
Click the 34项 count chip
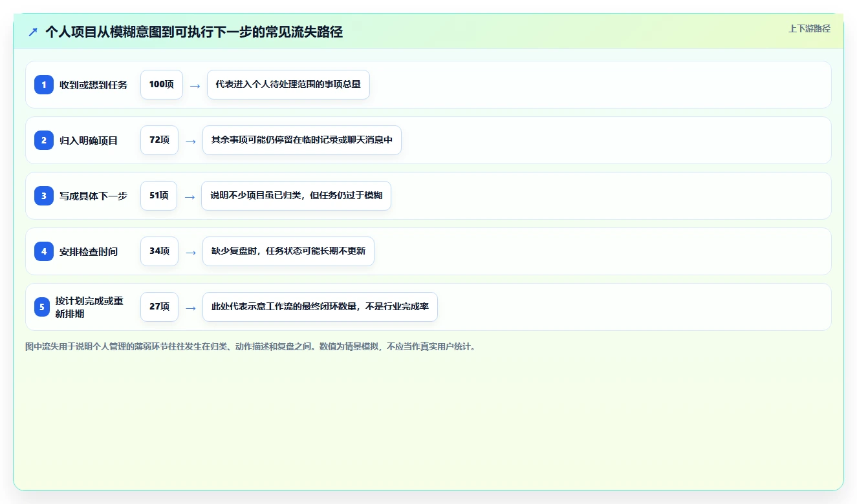point(159,251)
